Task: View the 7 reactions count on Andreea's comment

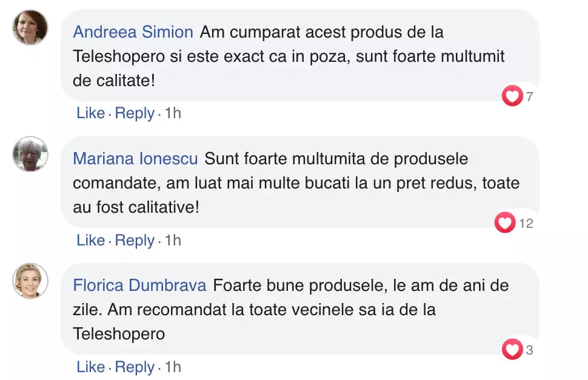Action: click(x=529, y=96)
